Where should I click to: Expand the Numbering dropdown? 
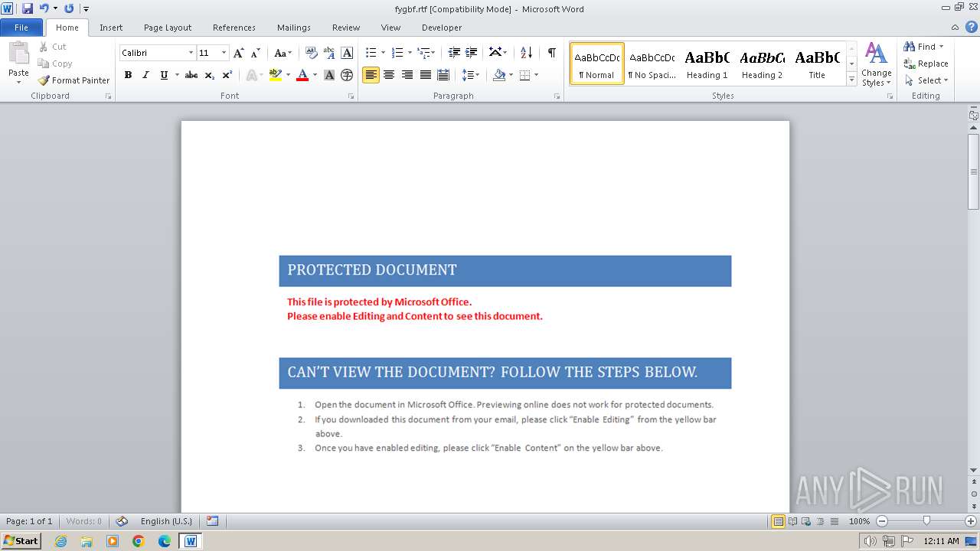(410, 53)
